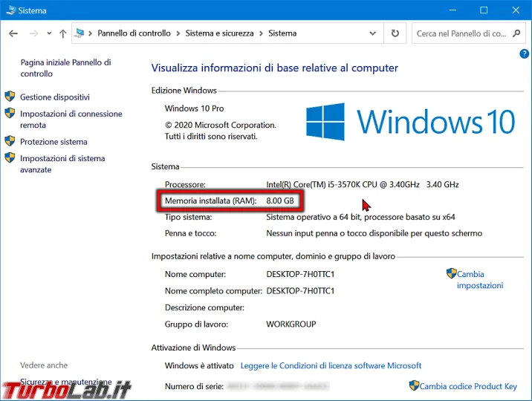Open Impostazioni di sistema avanzate
The height and width of the screenshot is (401, 532).
[62, 164]
